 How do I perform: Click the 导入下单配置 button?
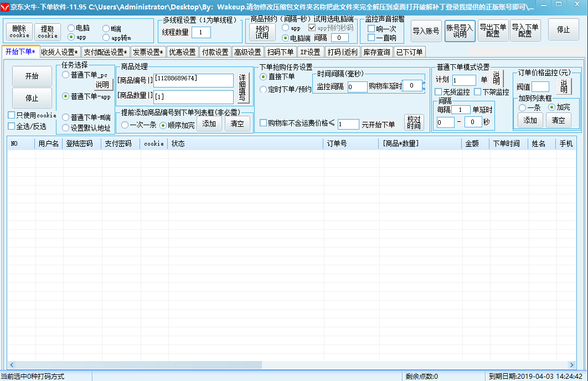click(525, 30)
